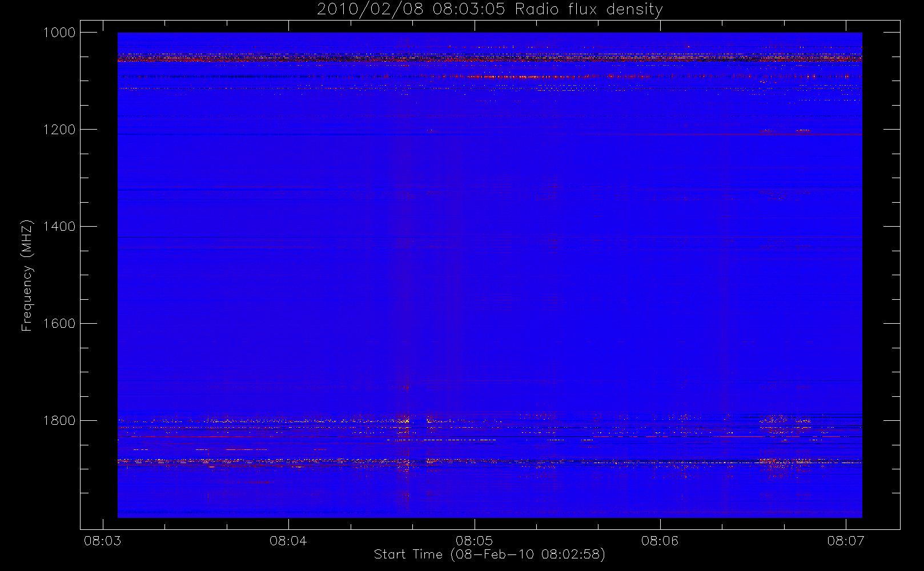Click the plot title "2010/02/08 08:03:05 Radio flux density"
This screenshot has width=924, height=571.
click(x=490, y=9)
